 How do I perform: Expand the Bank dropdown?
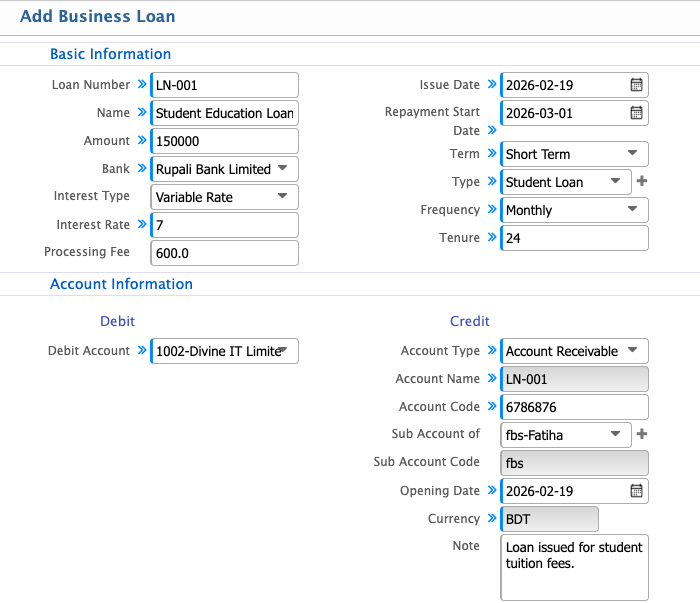point(224,169)
